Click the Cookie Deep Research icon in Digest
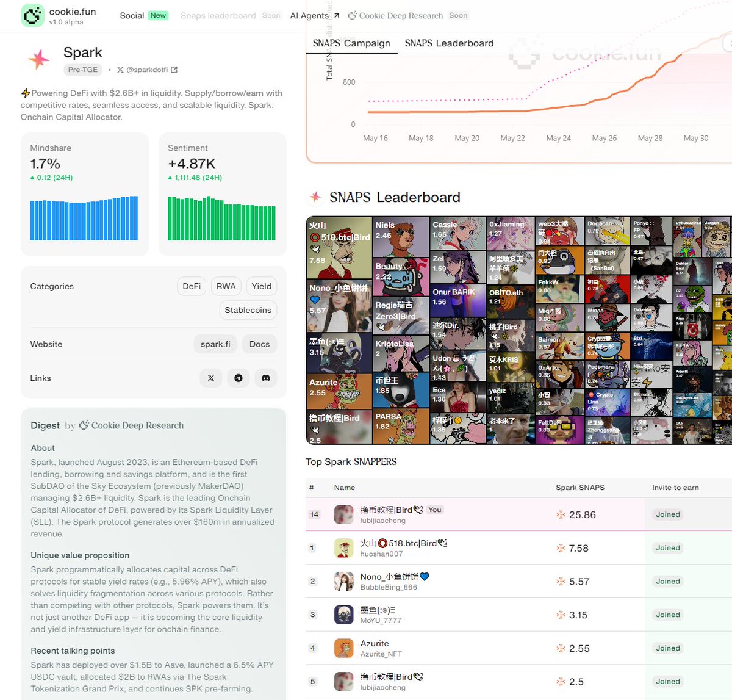The height and width of the screenshot is (700, 732). click(x=84, y=425)
